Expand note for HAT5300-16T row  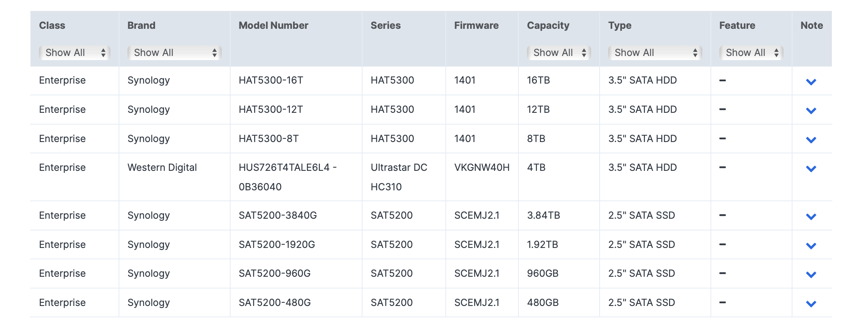point(811,82)
